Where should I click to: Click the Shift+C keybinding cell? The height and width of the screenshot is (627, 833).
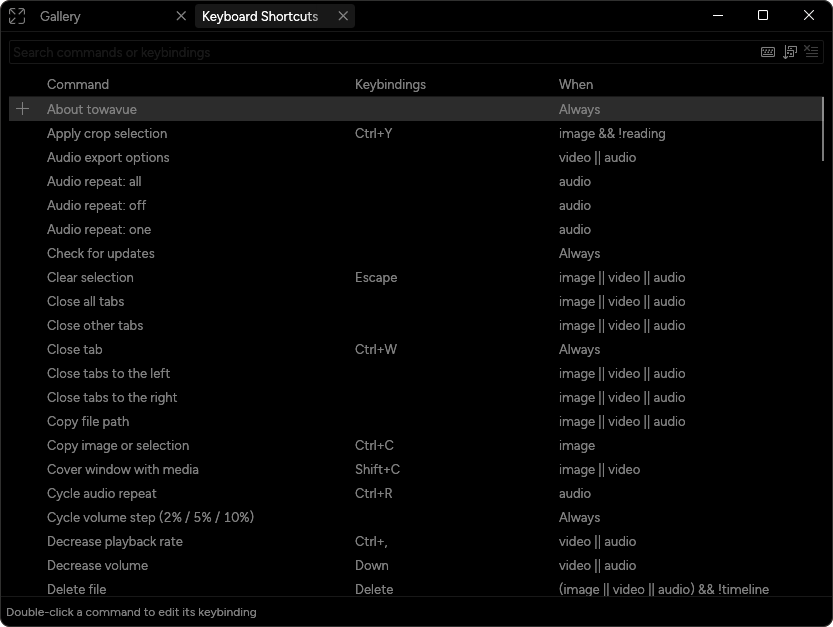click(x=377, y=469)
